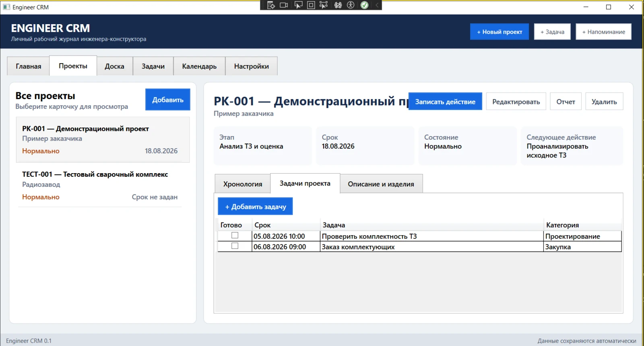Click the Редактировать button
Image resolution: width=644 pixels, height=346 pixels.
click(516, 102)
